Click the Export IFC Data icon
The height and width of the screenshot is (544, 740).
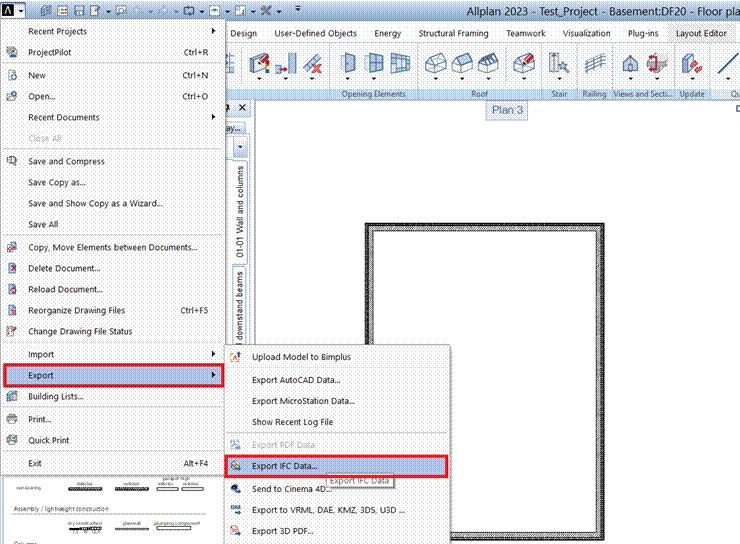pos(235,466)
